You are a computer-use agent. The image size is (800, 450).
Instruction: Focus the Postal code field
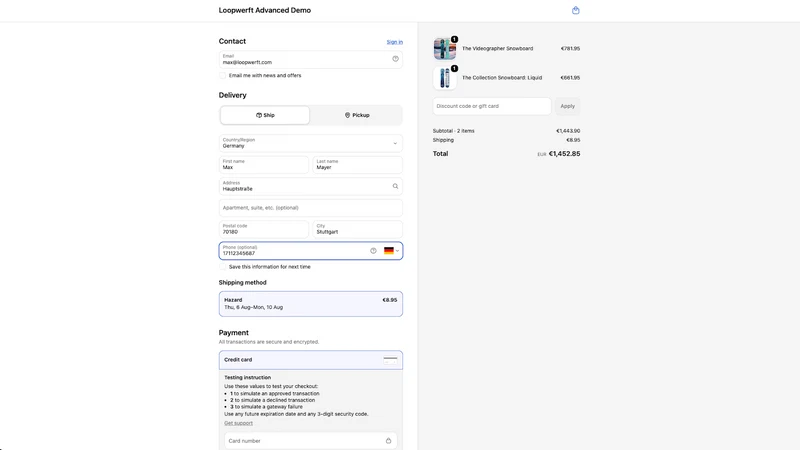(264, 229)
